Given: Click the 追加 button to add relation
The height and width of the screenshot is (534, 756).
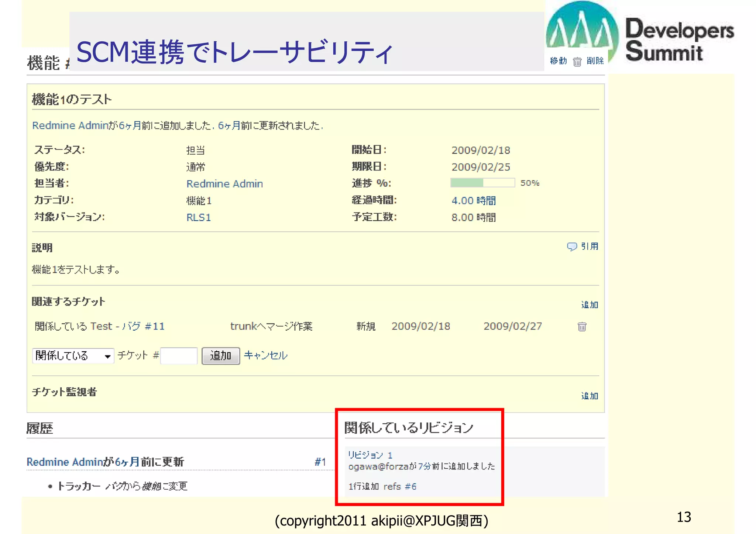Looking at the screenshot, I should pyautogui.click(x=221, y=356).
